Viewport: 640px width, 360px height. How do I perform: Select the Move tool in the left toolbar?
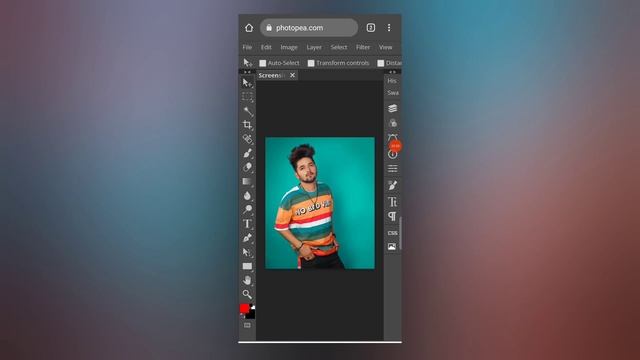coord(247,83)
